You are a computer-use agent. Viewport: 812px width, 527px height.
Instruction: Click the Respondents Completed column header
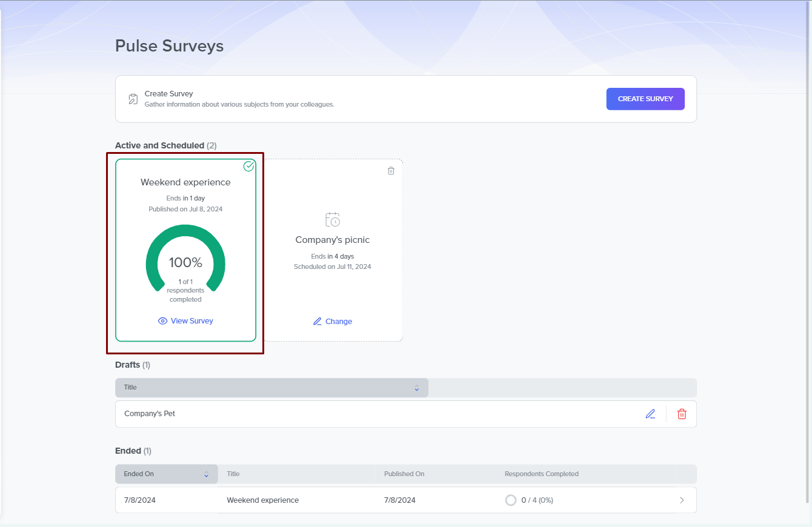(541, 474)
